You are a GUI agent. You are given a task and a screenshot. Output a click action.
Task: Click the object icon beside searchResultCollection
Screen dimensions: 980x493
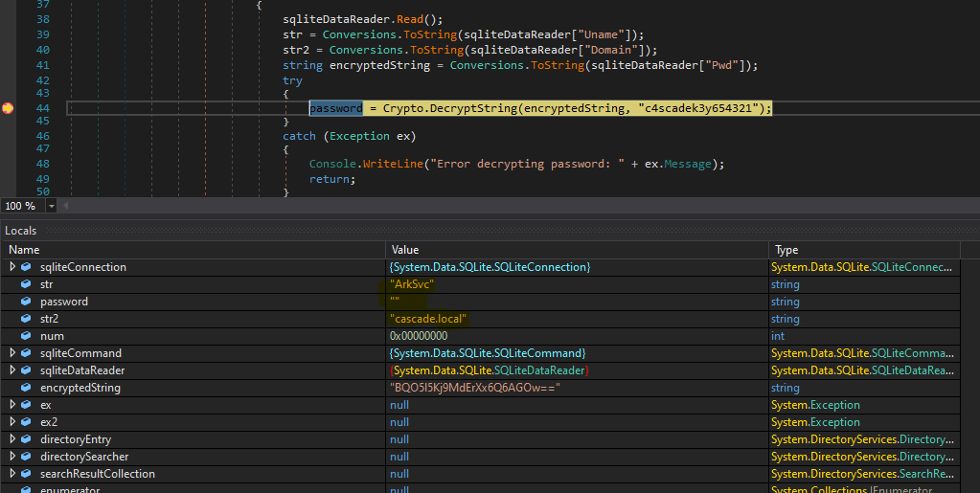(27, 474)
